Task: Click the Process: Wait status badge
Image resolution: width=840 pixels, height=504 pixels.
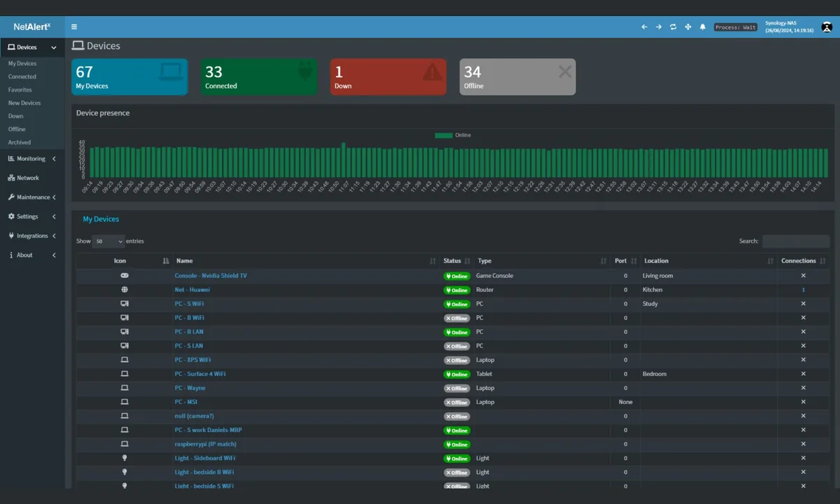Action: click(735, 27)
